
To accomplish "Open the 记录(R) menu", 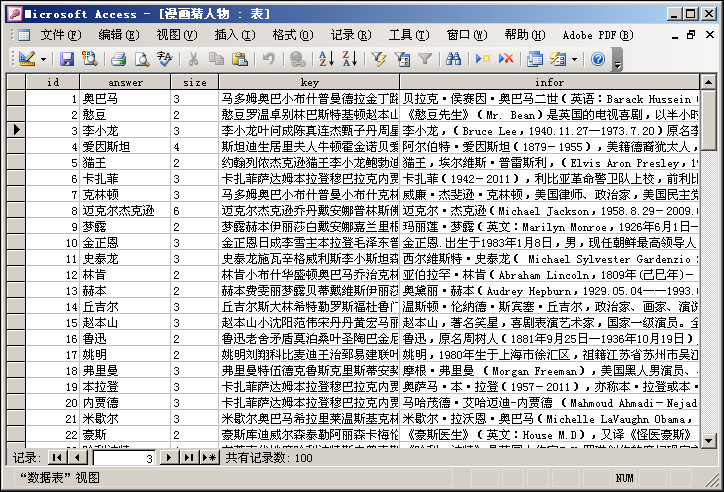I will click(351, 35).
